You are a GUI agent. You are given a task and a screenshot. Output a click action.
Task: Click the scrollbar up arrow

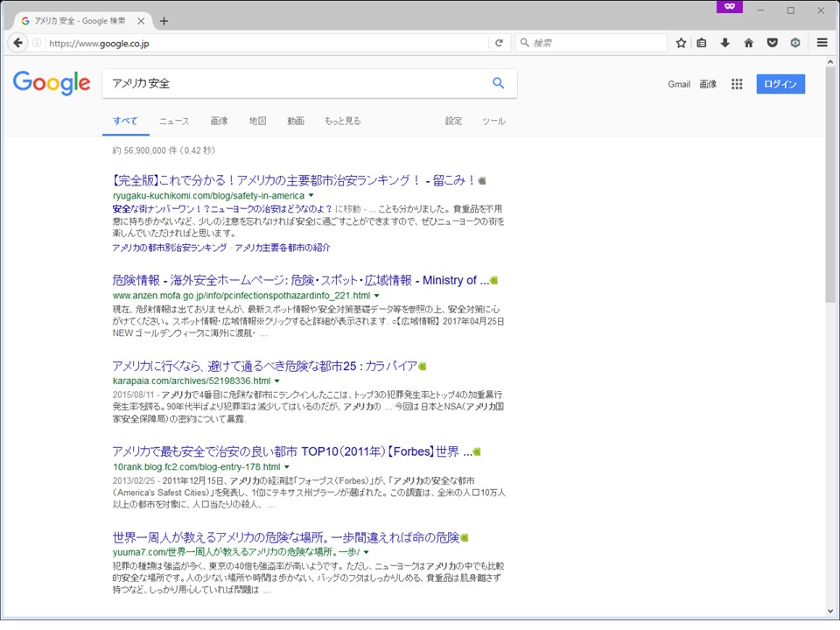pyautogui.click(x=830, y=61)
